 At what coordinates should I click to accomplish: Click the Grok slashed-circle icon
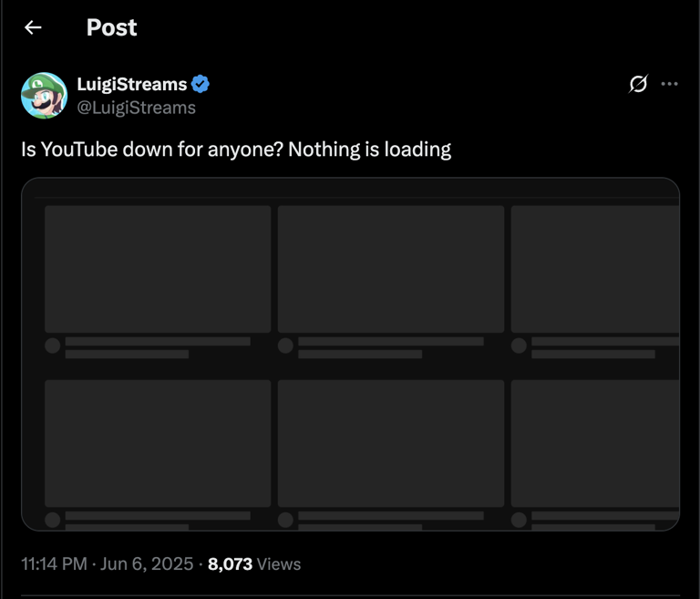point(638,84)
